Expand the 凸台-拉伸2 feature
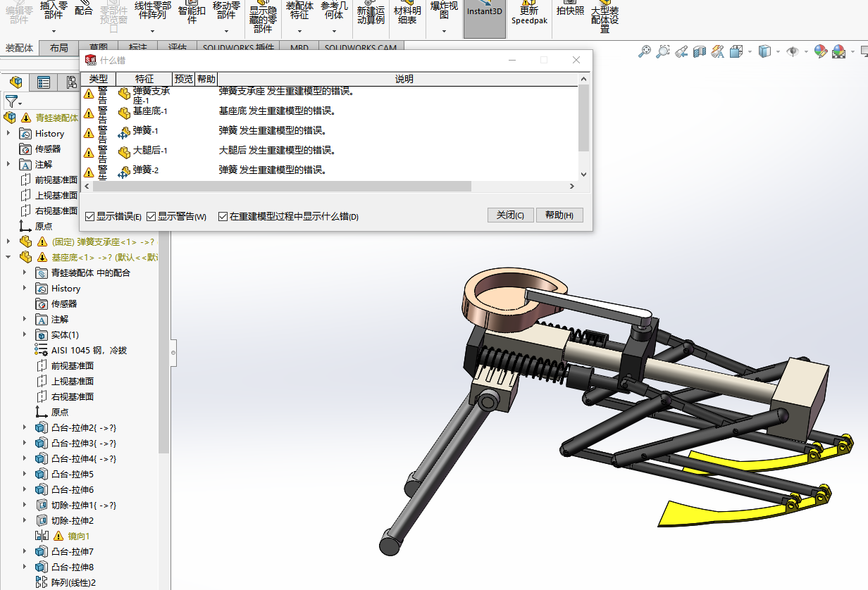The image size is (868, 590). click(25, 427)
